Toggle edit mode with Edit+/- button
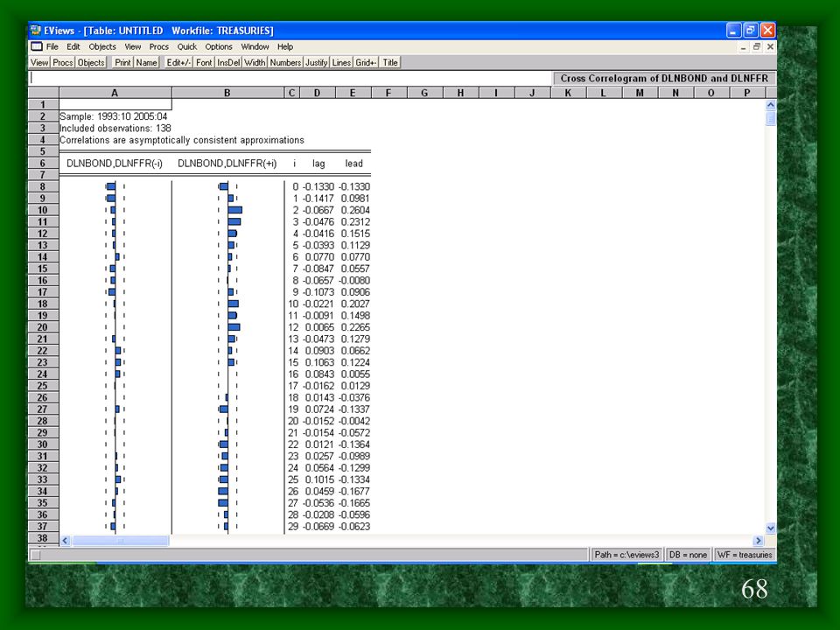Image resolution: width=840 pixels, height=630 pixels. 178,62
